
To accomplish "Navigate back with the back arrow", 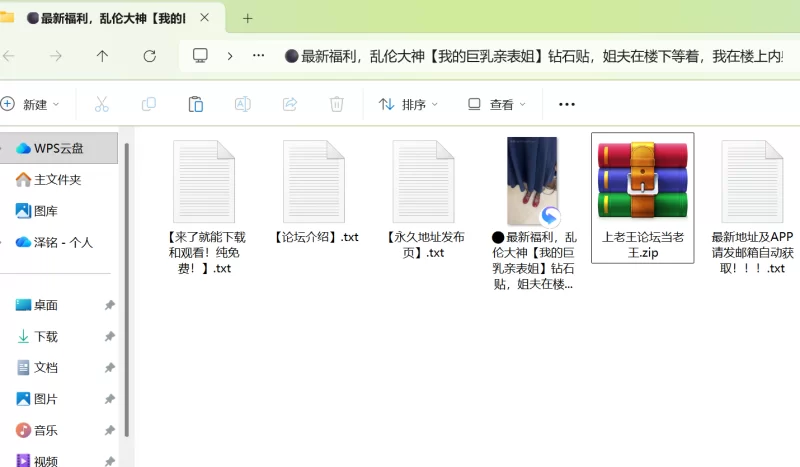I will tap(9, 56).
